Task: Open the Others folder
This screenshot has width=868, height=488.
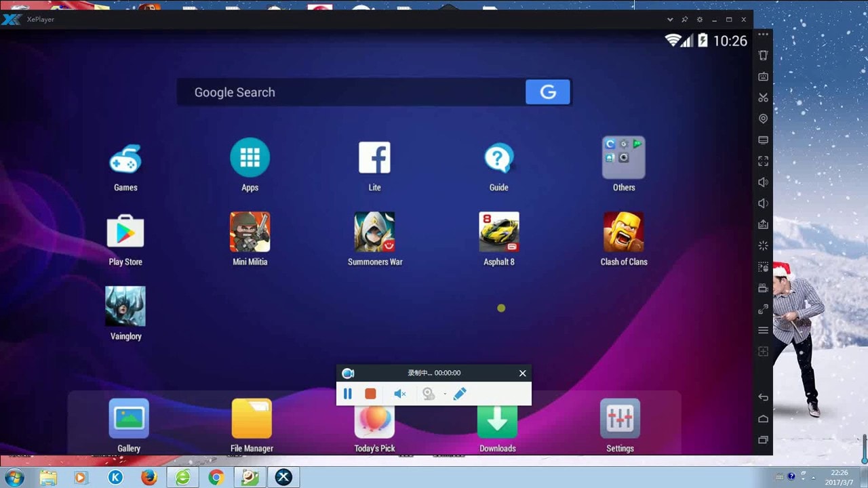Action: coord(623,157)
